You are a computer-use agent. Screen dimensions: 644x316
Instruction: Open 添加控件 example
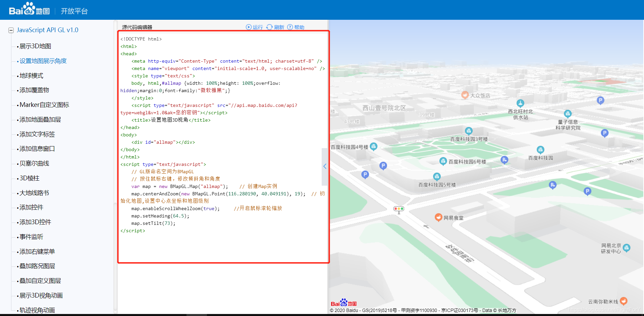click(32, 207)
